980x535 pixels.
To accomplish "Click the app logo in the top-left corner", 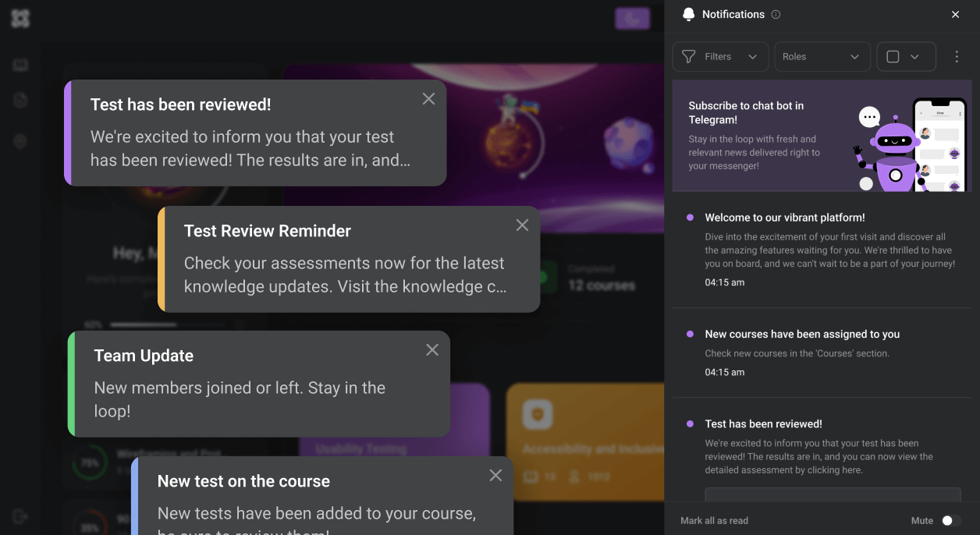I will pos(20,19).
